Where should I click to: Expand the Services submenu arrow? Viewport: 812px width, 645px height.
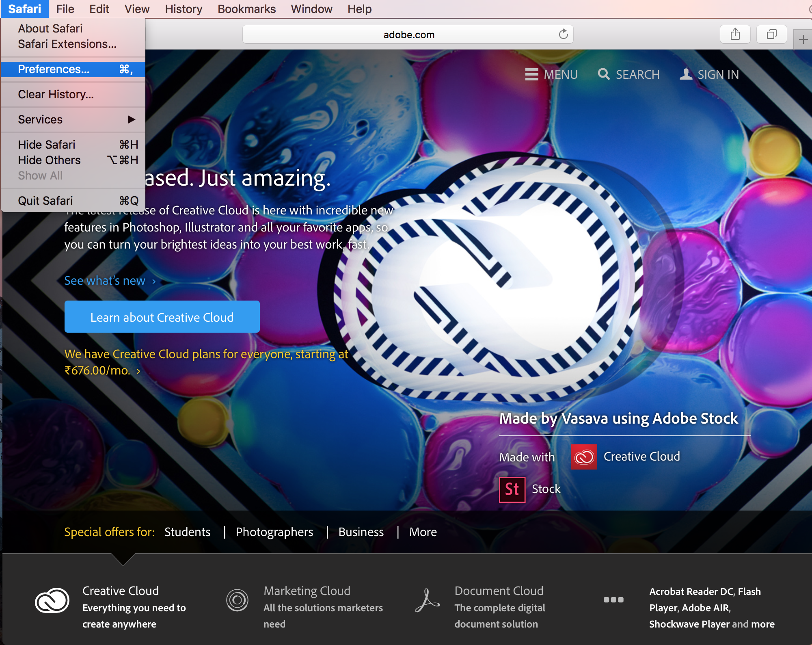click(x=131, y=119)
